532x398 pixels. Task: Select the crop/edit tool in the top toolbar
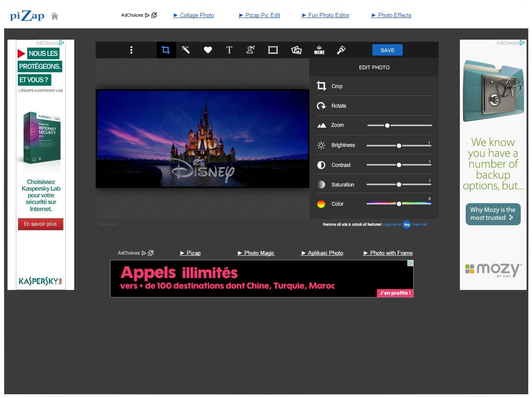coord(166,50)
